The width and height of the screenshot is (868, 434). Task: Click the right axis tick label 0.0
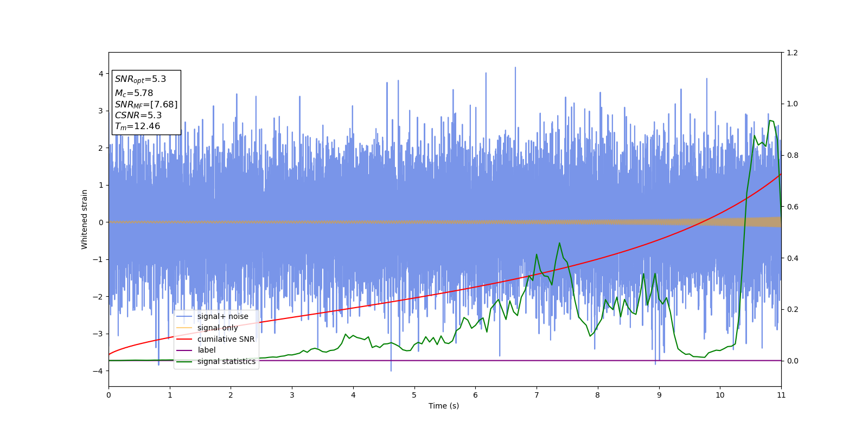point(792,361)
